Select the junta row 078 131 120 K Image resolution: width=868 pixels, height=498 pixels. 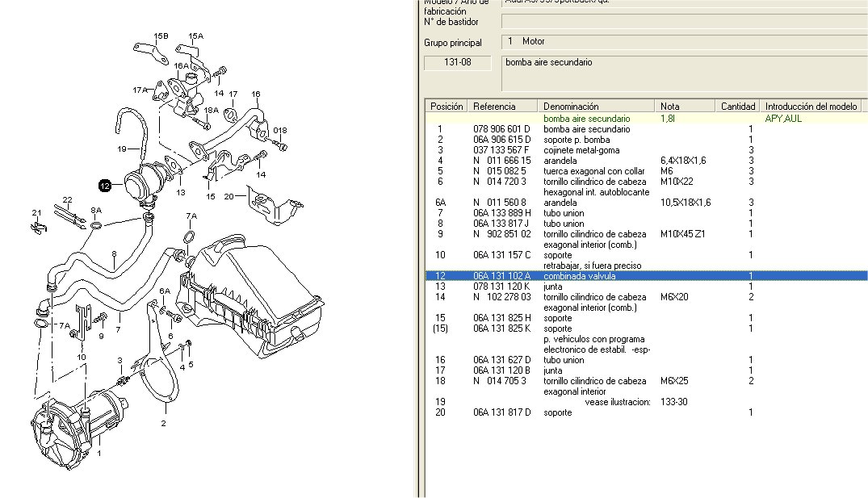point(646,287)
